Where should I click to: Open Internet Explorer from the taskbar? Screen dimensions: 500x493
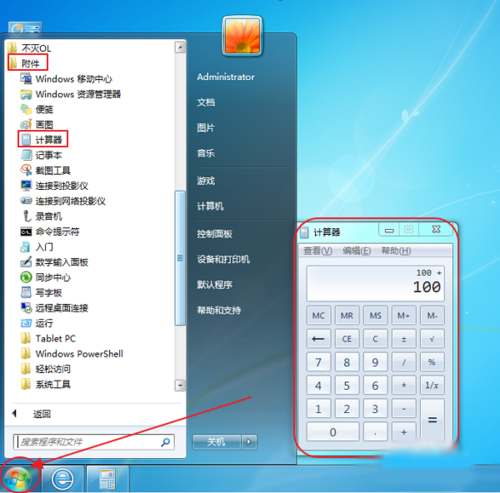click(x=63, y=479)
